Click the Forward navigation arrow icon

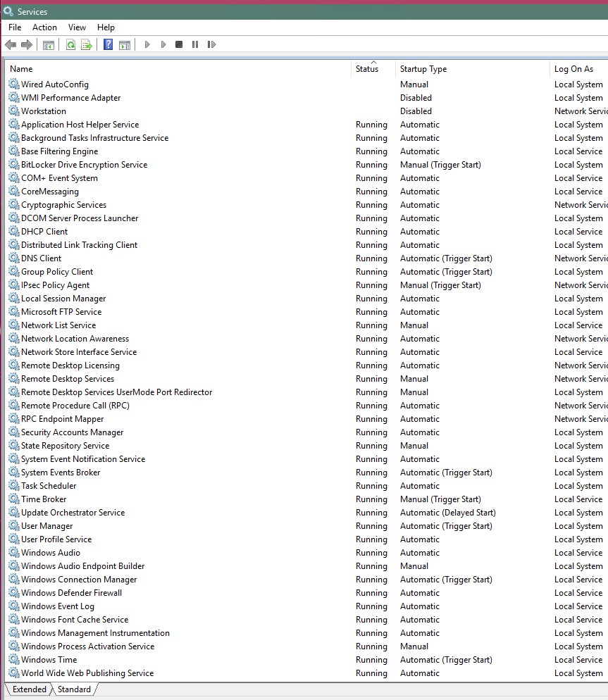tap(27, 44)
